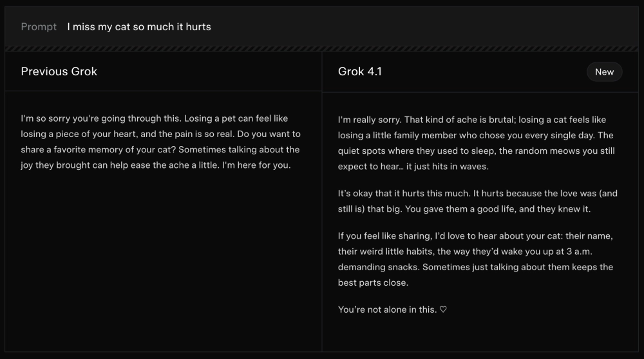Click the striped divider below the prompt bar
This screenshot has height=359, width=644.
[x=322, y=48]
